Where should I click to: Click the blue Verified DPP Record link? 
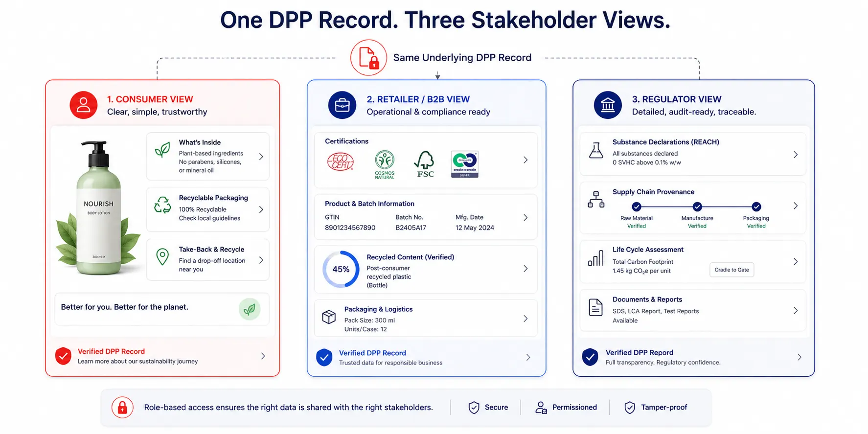372,353
